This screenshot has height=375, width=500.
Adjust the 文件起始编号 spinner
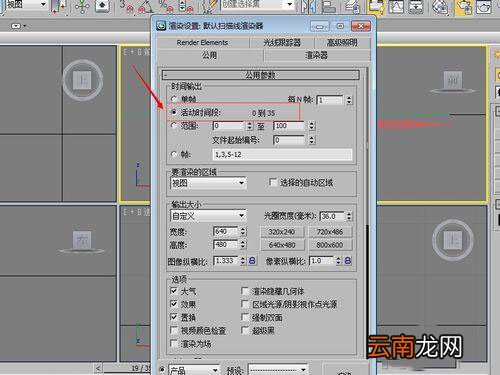tap(312, 140)
